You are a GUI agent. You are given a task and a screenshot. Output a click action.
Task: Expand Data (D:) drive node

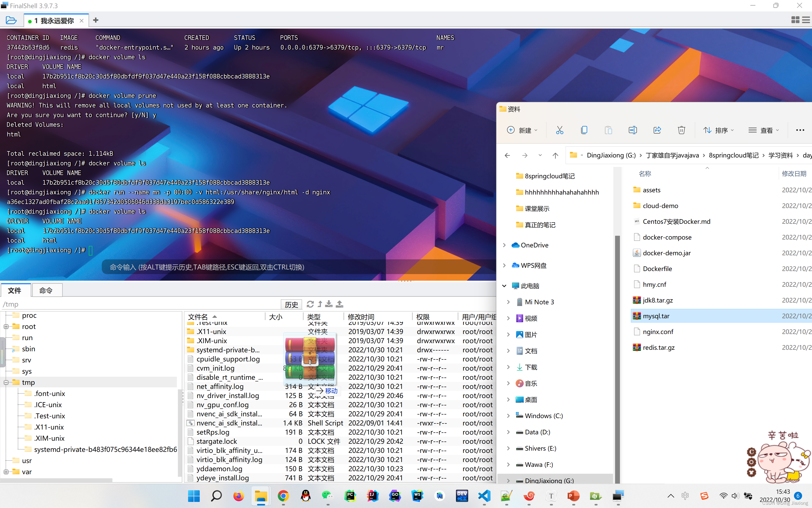coord(508,432)
